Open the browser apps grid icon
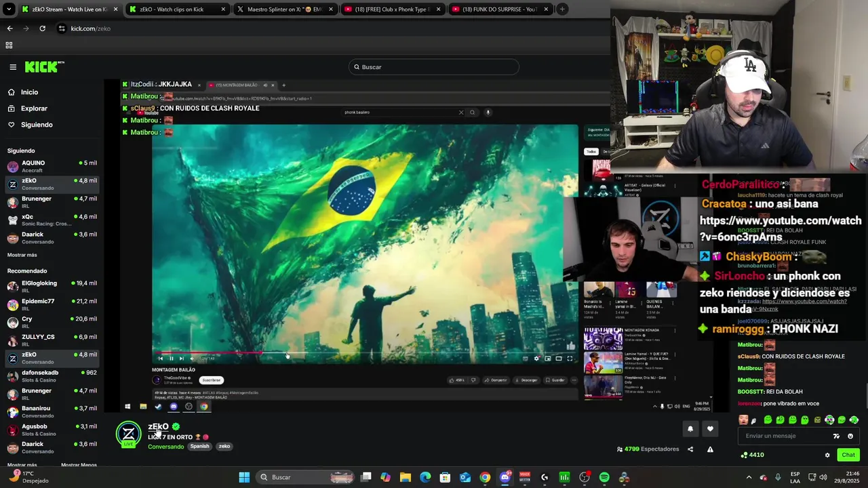The image size is (868, 488). [x=9, y=45]
